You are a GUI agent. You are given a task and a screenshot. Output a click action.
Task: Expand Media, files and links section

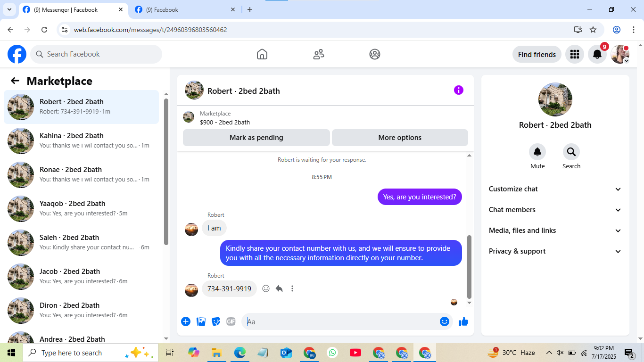pyautogui.click(x=555, y=230)
